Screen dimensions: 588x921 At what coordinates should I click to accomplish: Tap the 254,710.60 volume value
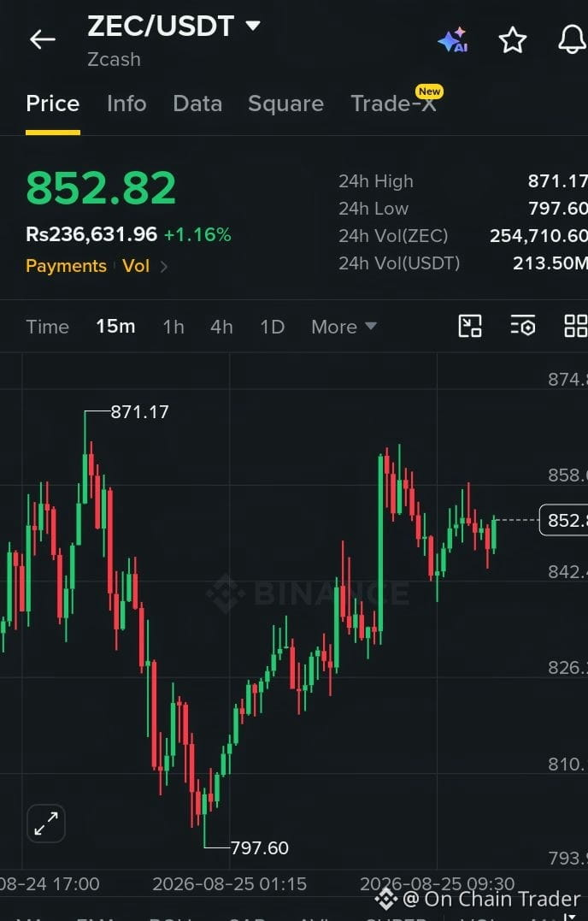[538, 235]
